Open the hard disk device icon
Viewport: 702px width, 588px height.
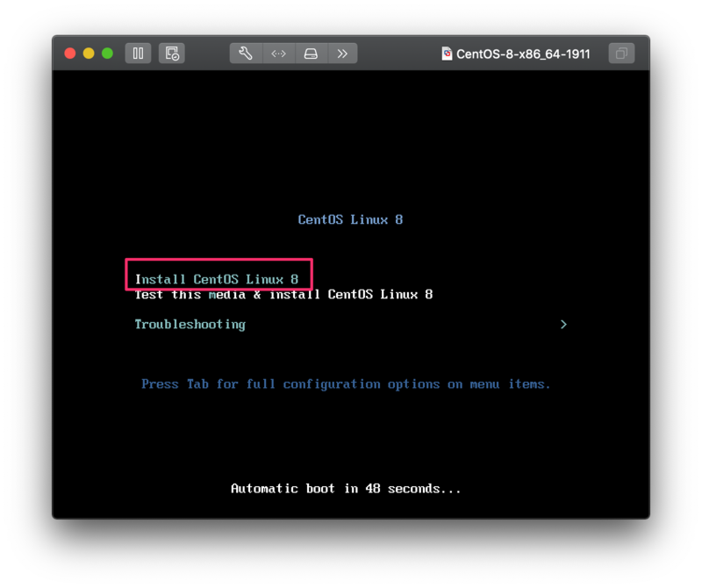(x=312, y=54)
